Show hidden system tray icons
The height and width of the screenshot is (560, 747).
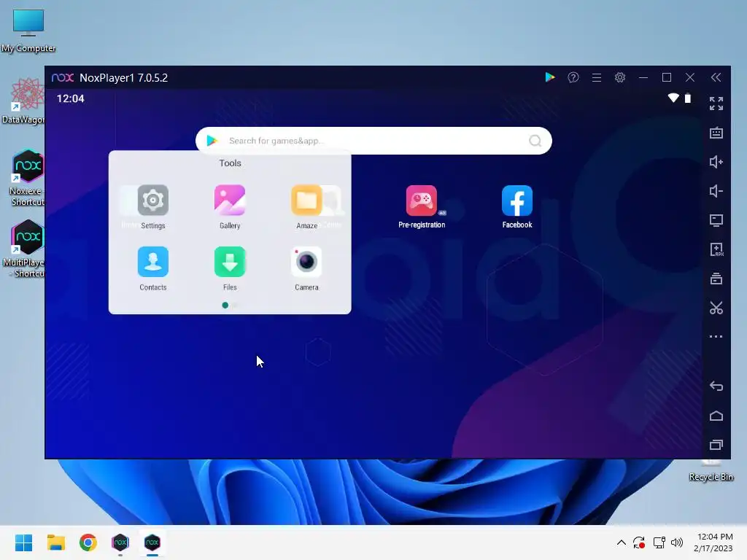[622, 542]
